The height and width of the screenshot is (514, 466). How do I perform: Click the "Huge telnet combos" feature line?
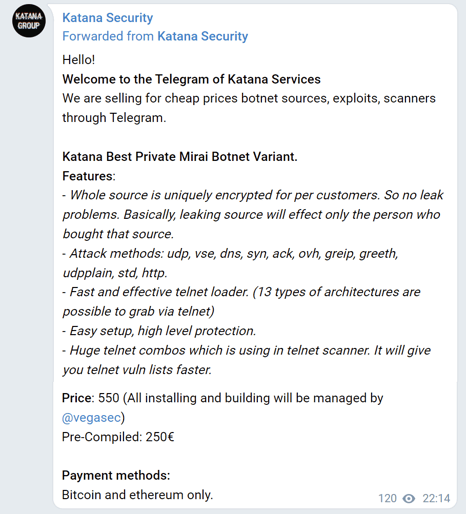[x=247, y=360]
